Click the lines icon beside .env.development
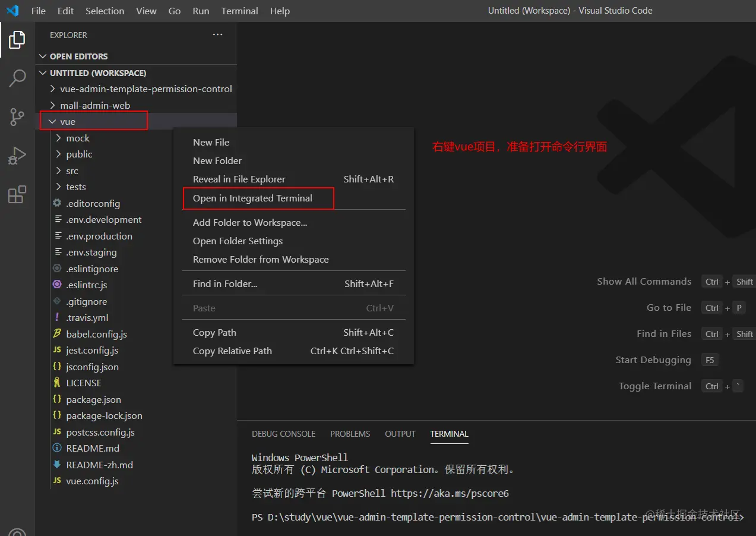Image resolution: width=756 pixels, height=536 pixels. pyautogui.click(x=58, y=219)
